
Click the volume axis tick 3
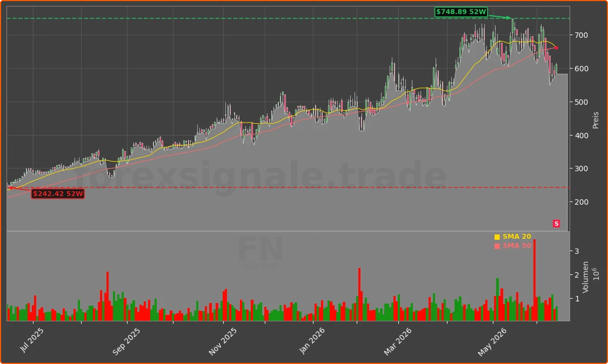coord(577,251)
